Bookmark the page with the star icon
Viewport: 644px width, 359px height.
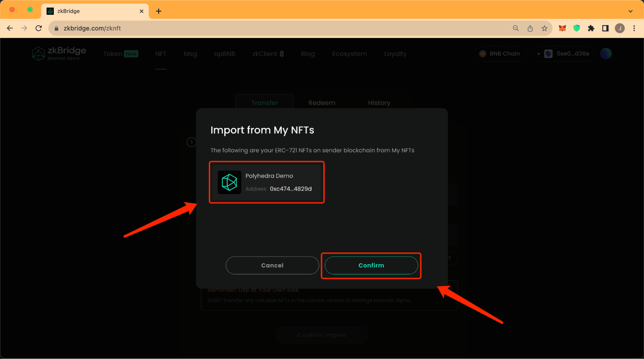coord(544,28)
